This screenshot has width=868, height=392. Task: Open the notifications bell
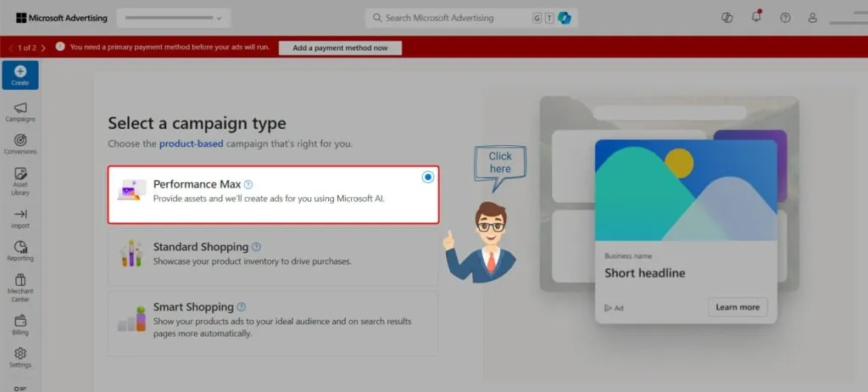[756, 17]
